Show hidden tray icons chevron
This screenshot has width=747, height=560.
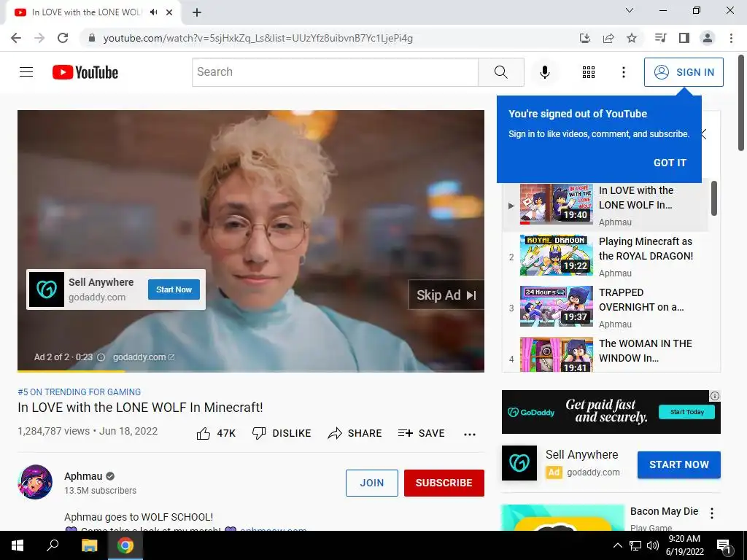[x=617, y=545]
